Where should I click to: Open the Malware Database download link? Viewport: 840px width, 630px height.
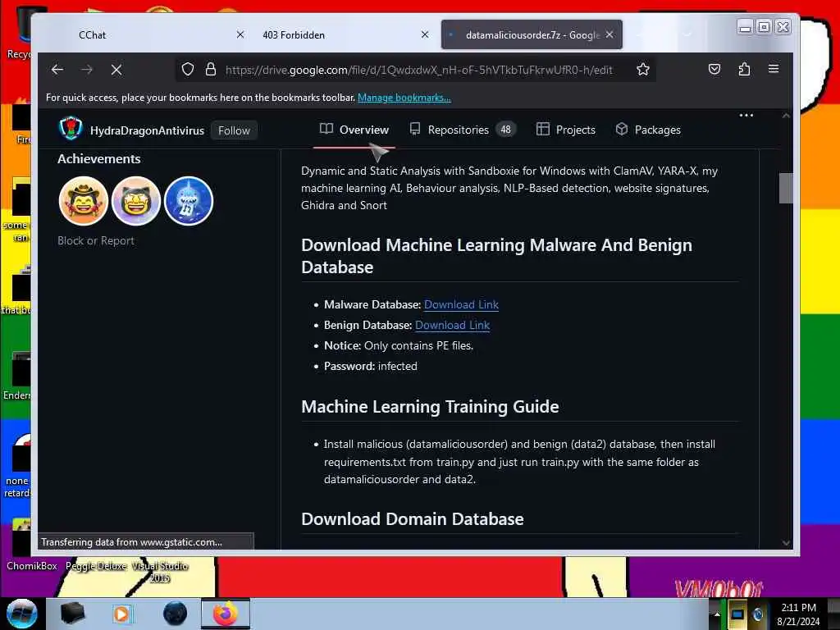click(461, 304)
